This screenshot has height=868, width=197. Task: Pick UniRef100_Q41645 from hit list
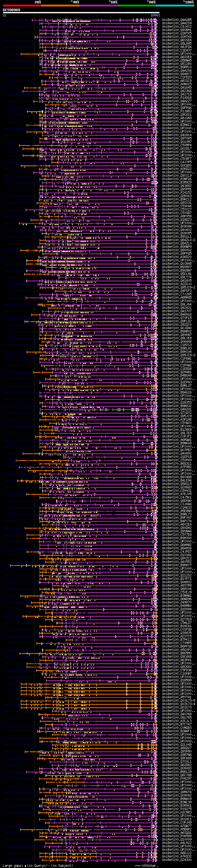(177, 88)
